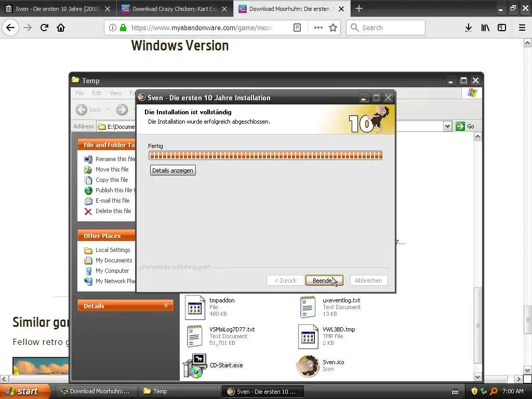
Task: Close the Download Moorhuhn tab
Action: coord(341,9)
